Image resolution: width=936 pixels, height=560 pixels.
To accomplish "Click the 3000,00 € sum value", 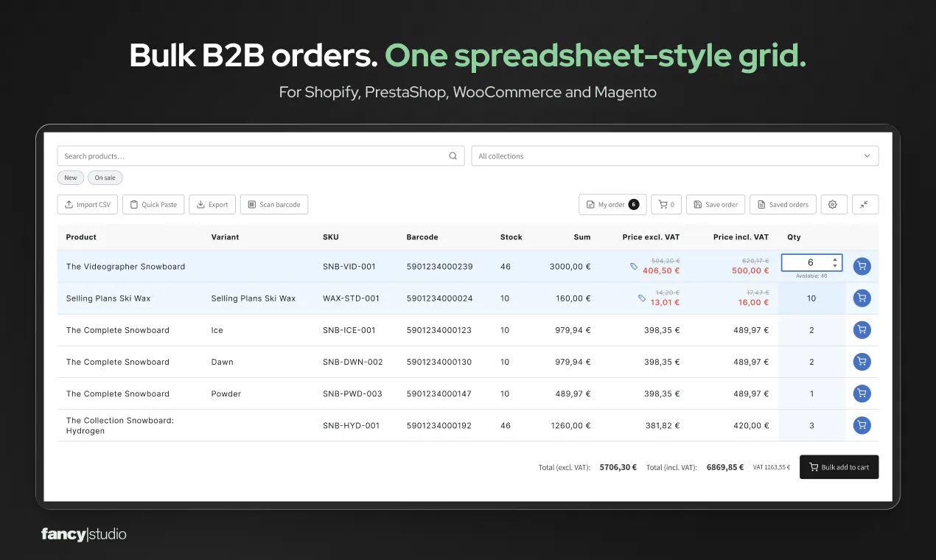I will point(570,267).
